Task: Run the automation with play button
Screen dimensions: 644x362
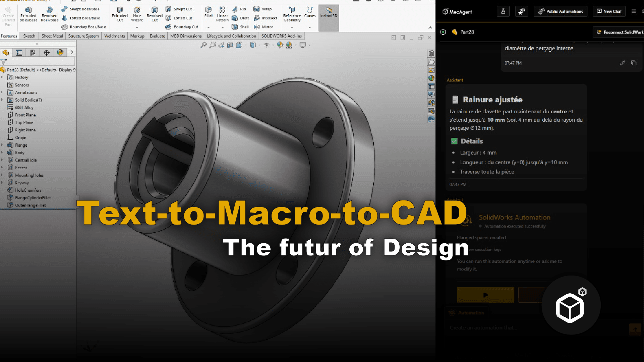Action: pos(485,295)
